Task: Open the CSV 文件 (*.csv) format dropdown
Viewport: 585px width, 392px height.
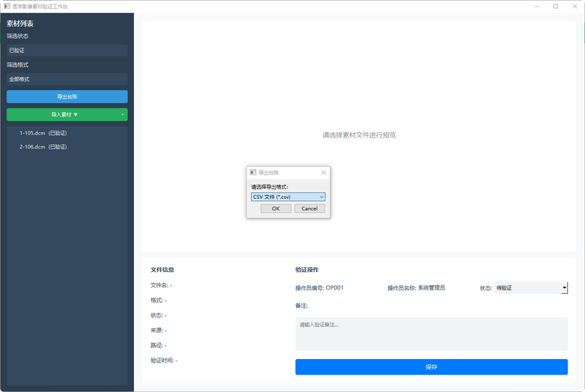Action: (x=287, y=197)
